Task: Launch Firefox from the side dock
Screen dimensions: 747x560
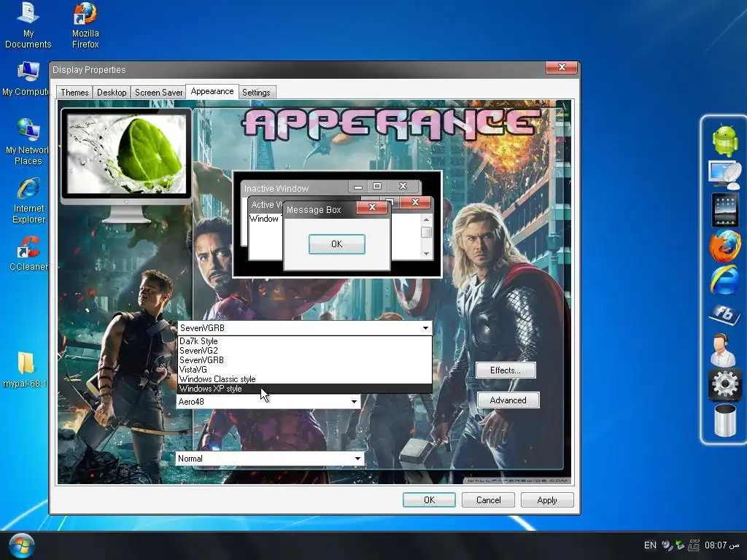Action: click(724, 246)
